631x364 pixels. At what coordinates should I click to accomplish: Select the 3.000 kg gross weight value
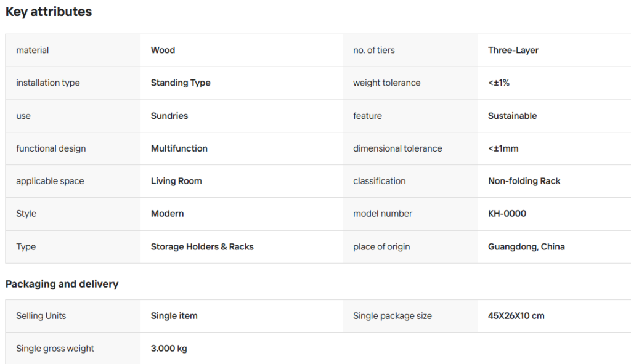click(x=169, y=349)
